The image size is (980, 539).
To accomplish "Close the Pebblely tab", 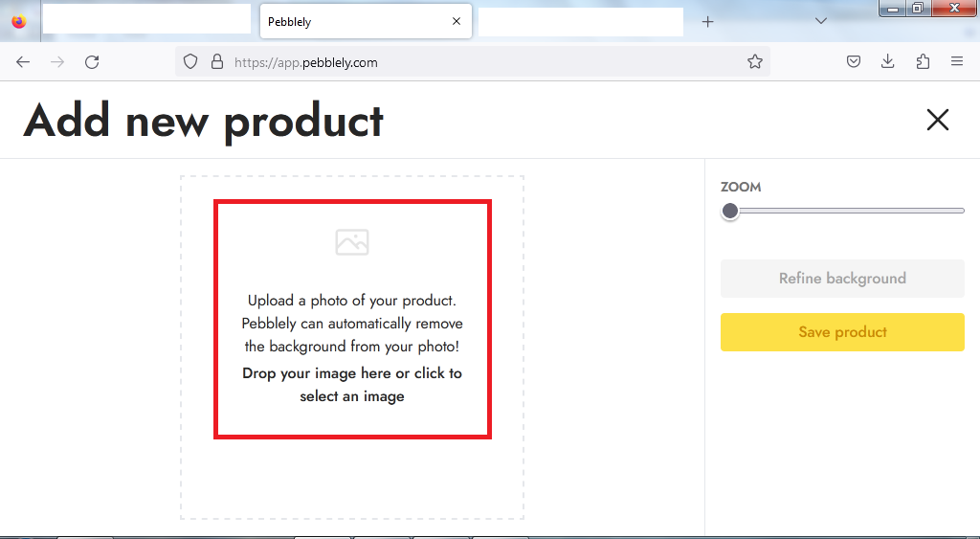I will [x=457, y=21].
